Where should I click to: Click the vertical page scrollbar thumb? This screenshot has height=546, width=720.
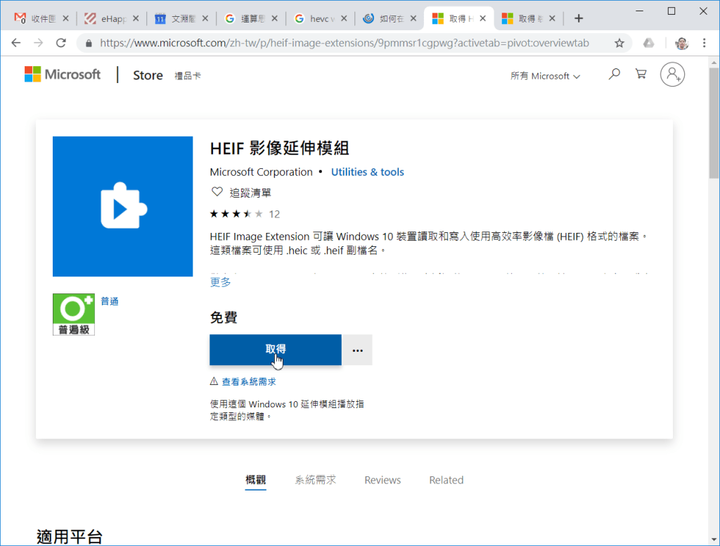pyautogui.click(x=714, y=123)
